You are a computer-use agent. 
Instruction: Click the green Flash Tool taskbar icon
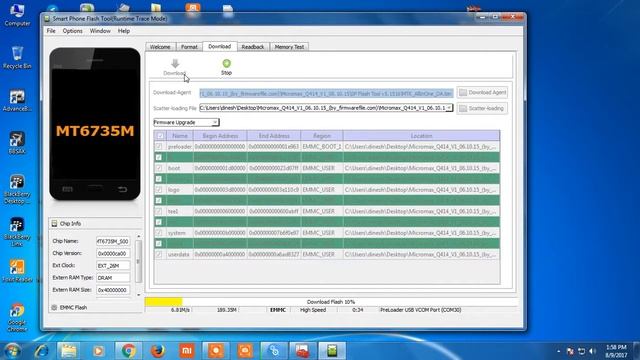coord(332,351)
